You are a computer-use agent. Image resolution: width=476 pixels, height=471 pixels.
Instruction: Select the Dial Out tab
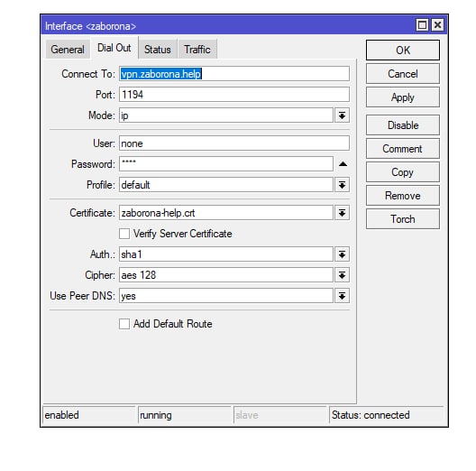[114, 48]
